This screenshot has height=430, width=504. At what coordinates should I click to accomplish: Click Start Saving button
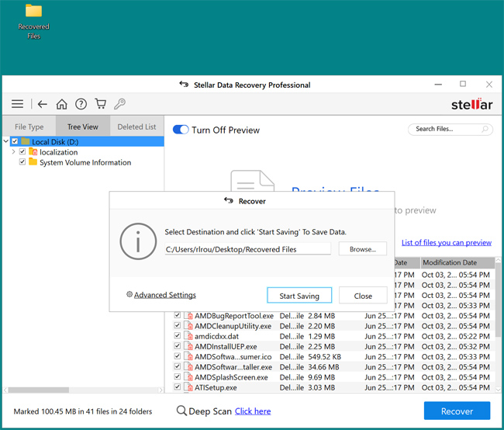click(x=299, y=296)
